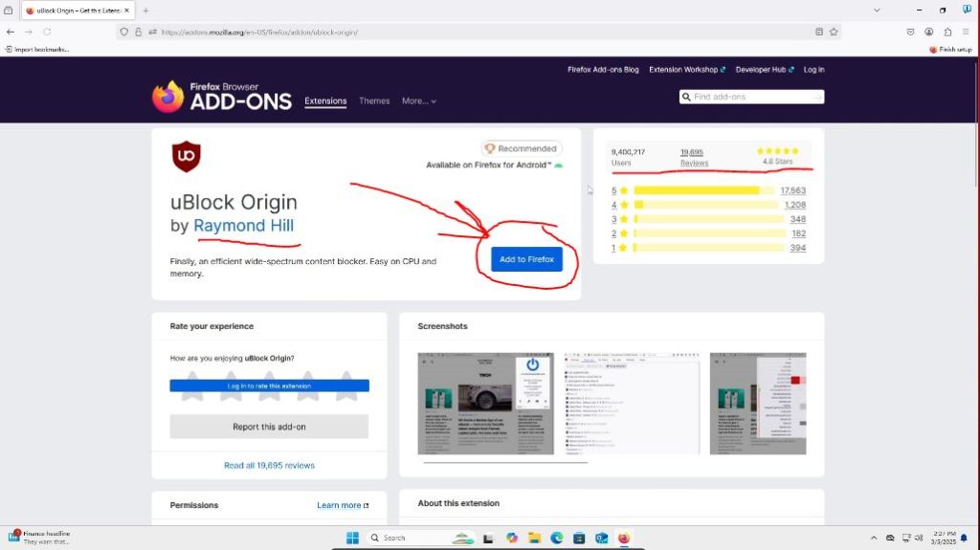
Task: Click the search magnifier icon in Find add-ons
Action: [686, 97]
